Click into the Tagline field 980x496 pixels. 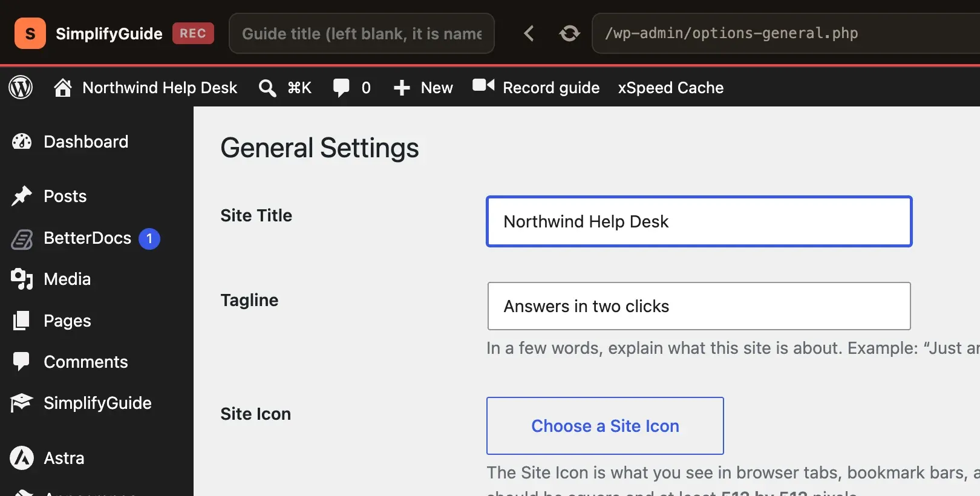pos(699,306)
